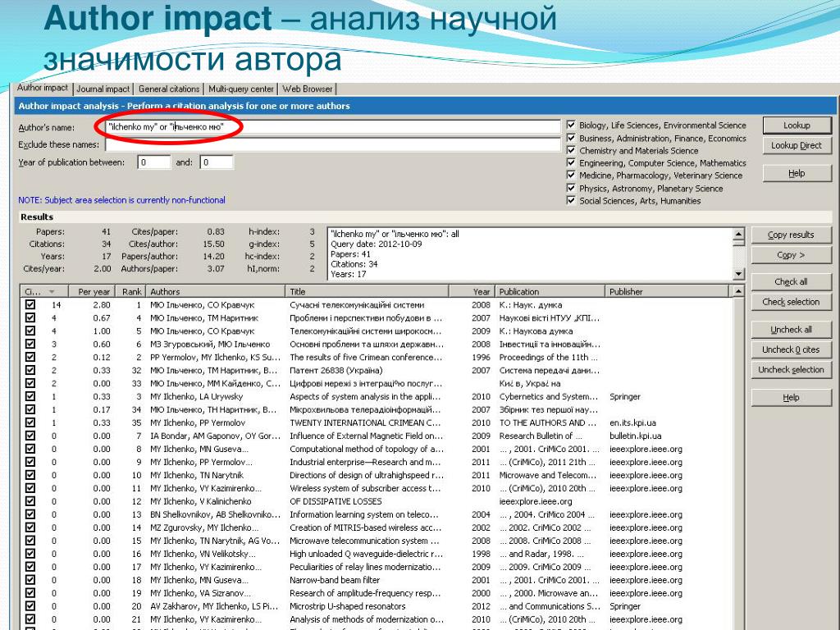840x630 pixels.
Task: Select the Web Browser tab
Action: 308,89
